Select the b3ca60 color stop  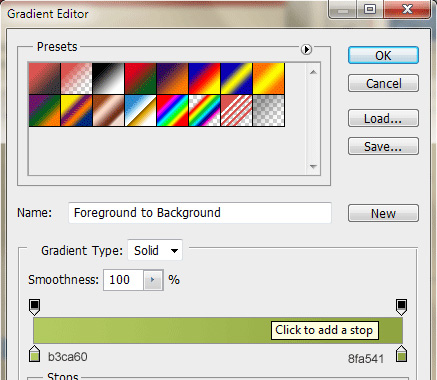click(x=34, y=354)
